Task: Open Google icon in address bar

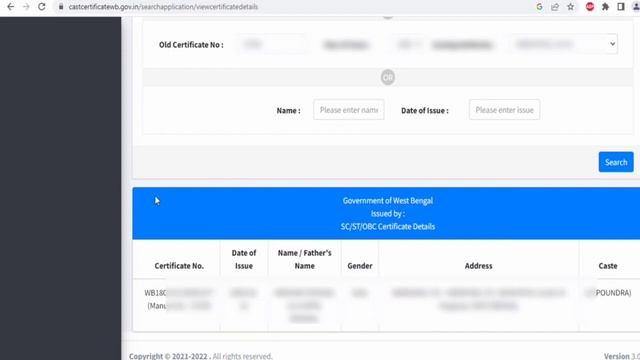Action: click(539, 7)
